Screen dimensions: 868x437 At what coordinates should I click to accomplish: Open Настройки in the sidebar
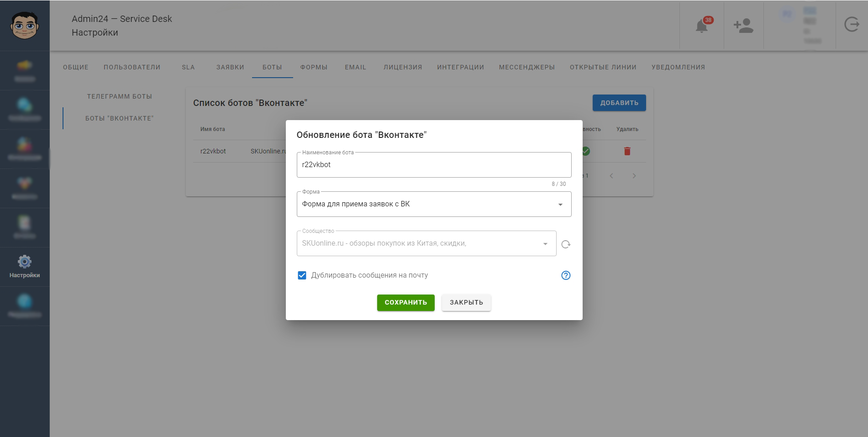[x=25, y=267]
